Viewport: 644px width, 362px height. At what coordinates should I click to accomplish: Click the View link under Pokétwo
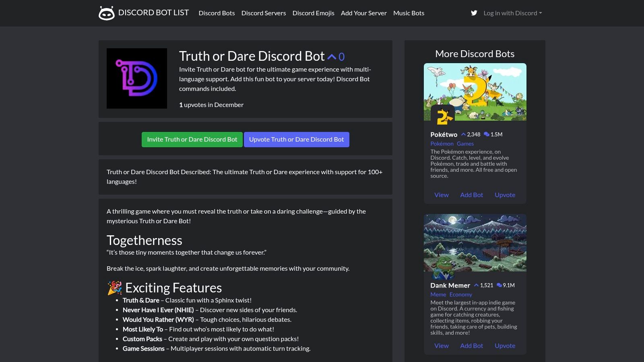tap(441, 195)
